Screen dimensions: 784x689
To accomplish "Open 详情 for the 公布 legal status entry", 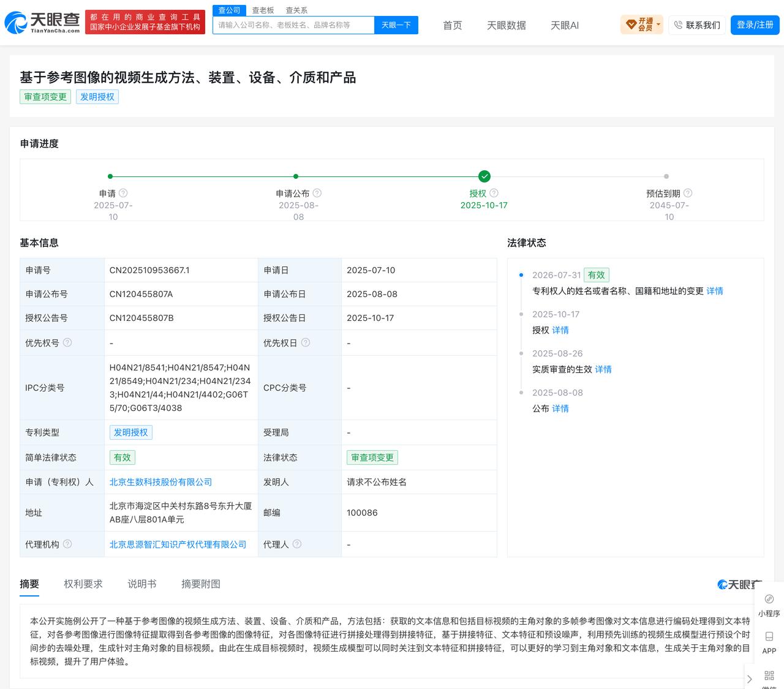I will coord(560,409).
